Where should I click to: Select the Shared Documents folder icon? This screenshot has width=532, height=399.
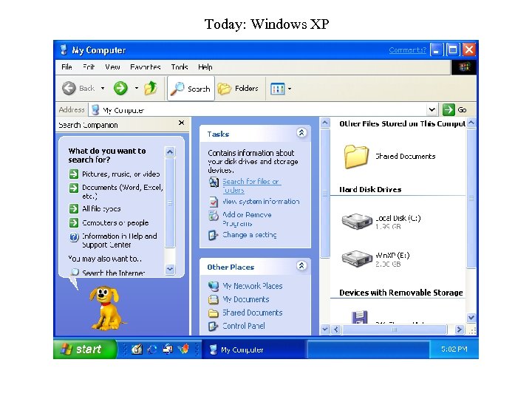tap(356, 156)
